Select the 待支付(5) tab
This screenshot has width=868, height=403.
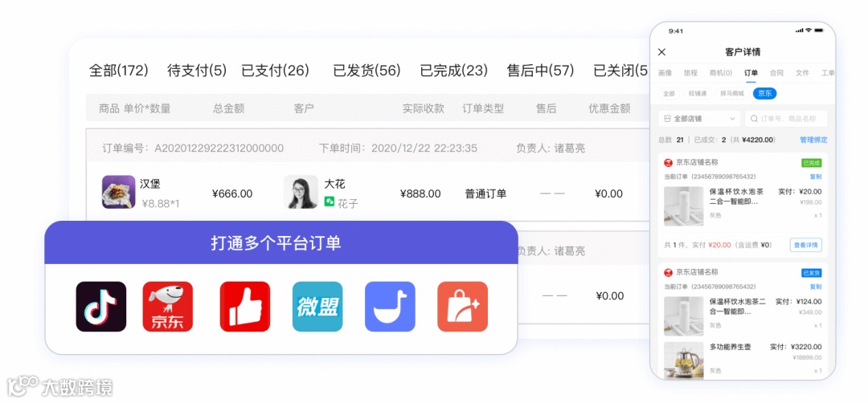(x=197, y=71)
